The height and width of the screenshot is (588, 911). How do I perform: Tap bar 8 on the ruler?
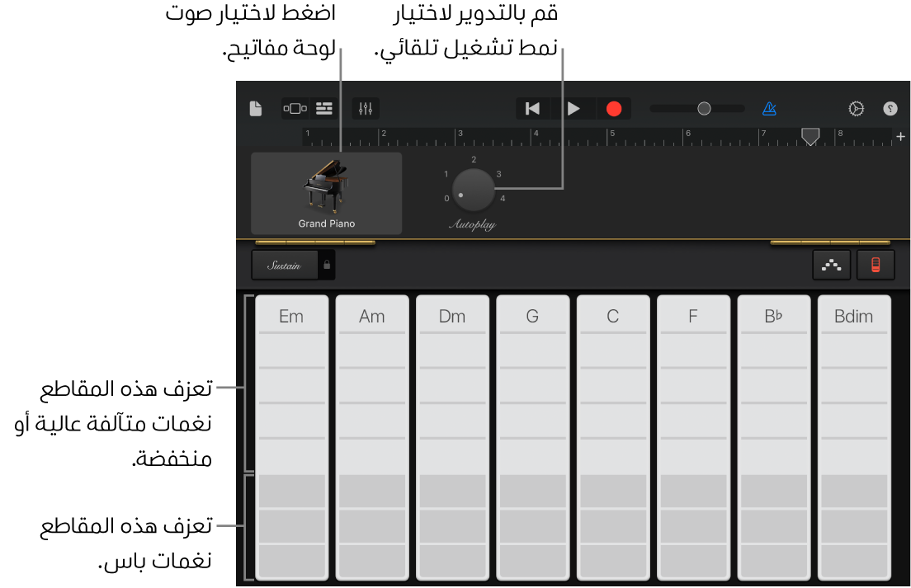tap(840, 134)
